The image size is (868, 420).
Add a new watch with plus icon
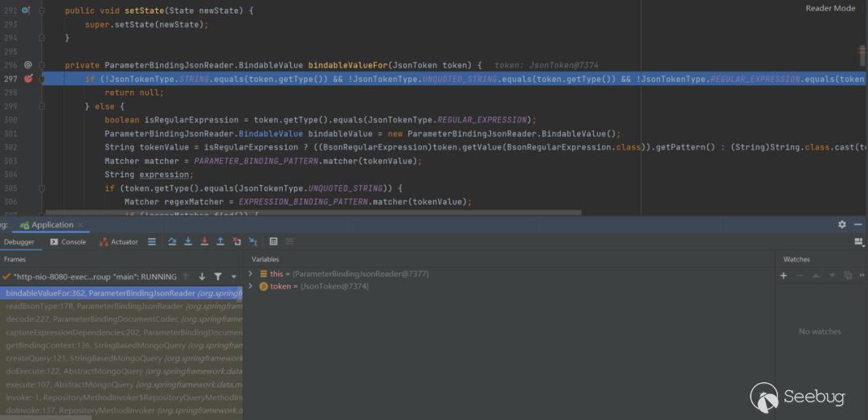[x=784, y=275]
